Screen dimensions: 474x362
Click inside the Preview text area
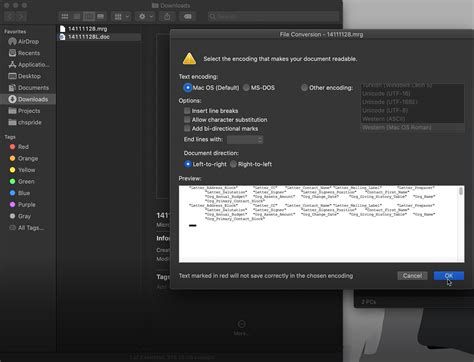pos(319,224)
